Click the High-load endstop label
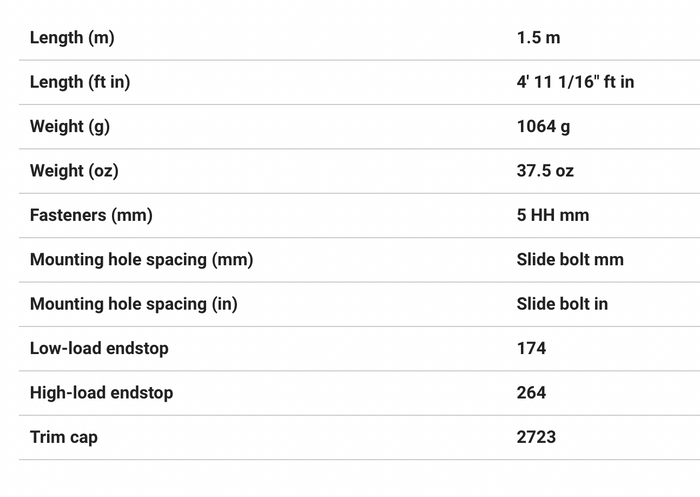Viewport: 700px width, 497px height. click(x=101, y=393)
